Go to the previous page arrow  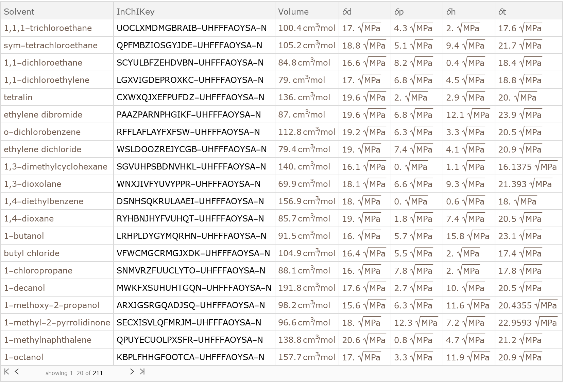click(17, 372)
